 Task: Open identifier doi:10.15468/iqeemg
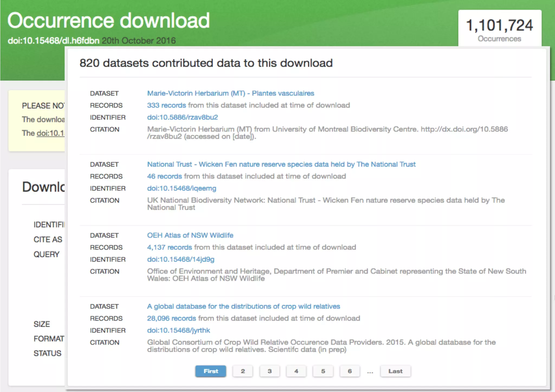pyautogui.click(x=182, y=188)
